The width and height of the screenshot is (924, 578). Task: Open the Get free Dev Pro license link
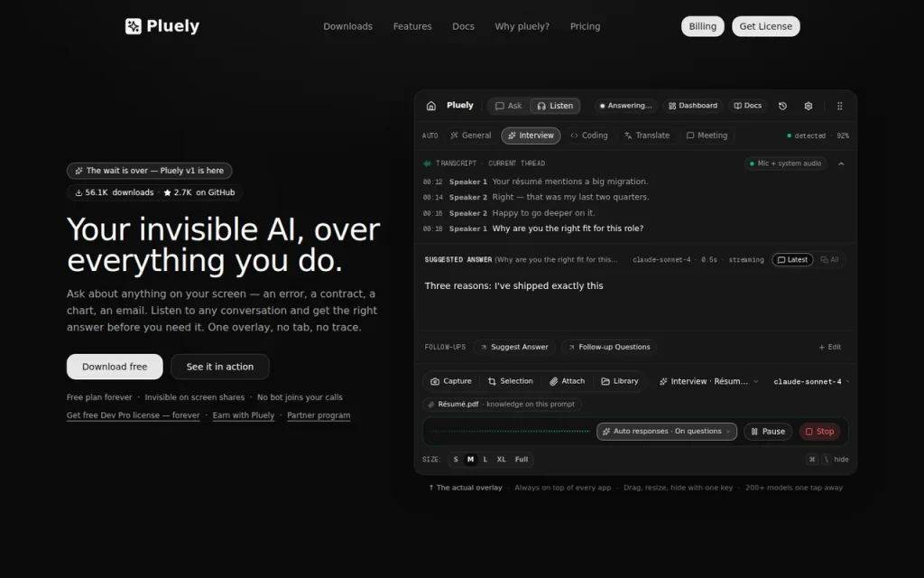point(134,415)
